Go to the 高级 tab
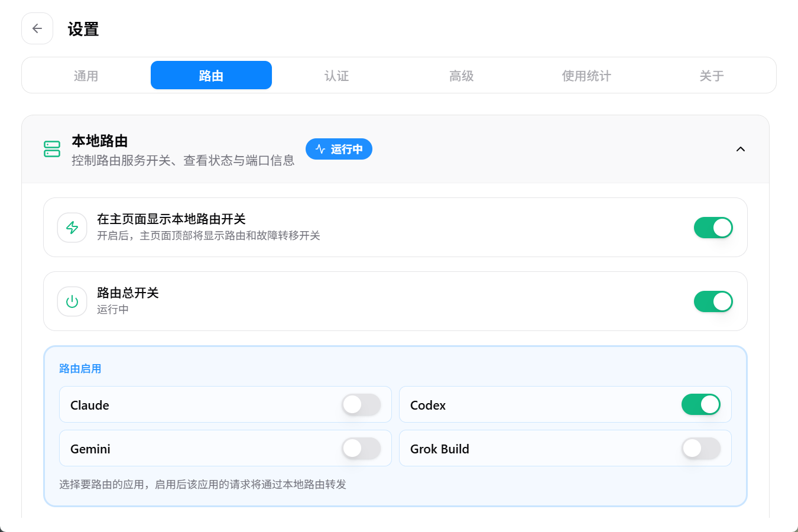This screenshot has height=532, width=798. 462,76
